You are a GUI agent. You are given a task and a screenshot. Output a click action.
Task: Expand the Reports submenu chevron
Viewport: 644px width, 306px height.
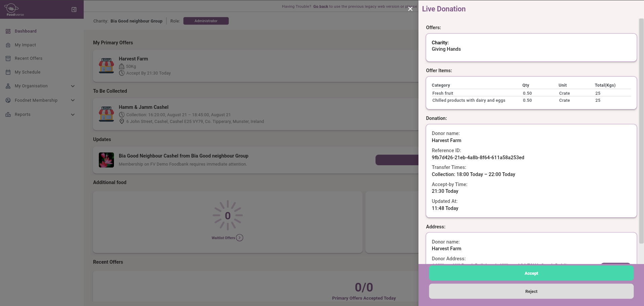coord(73,115)
